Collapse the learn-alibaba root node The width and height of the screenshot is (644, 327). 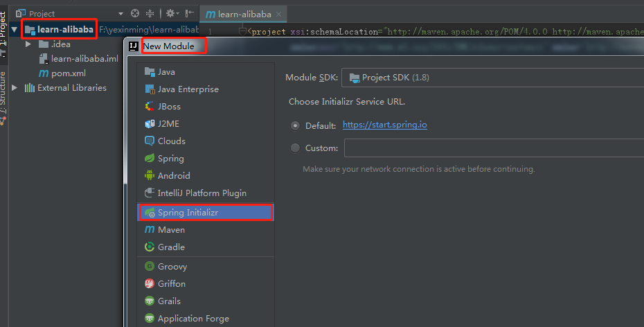[15, 30]
